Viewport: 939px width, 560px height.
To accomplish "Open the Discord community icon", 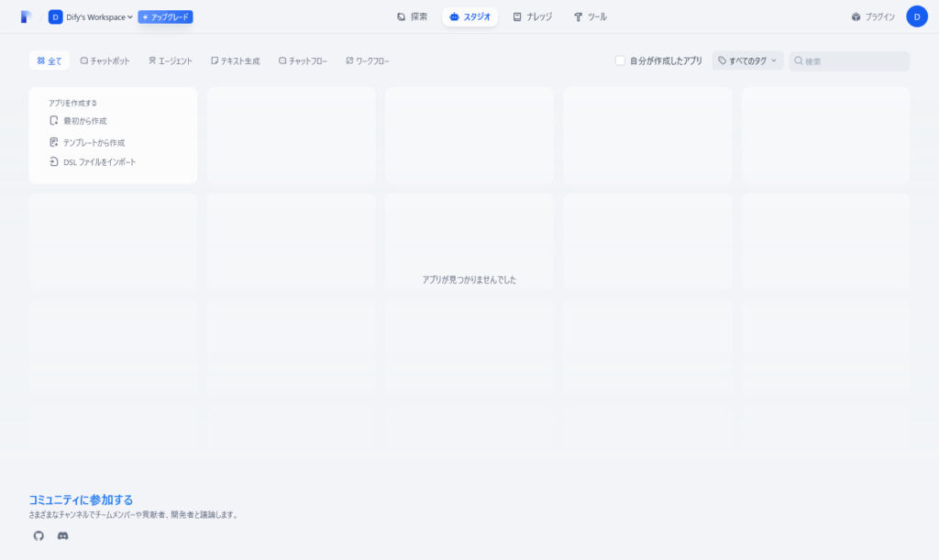I will (62, 535).
